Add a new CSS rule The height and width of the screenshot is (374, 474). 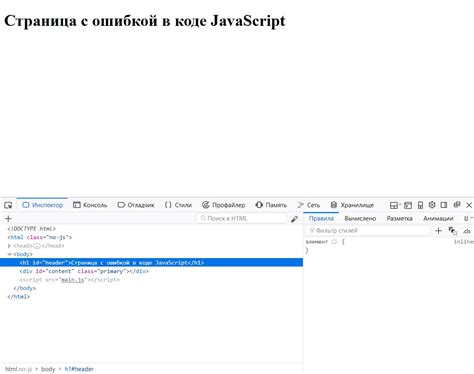pos(438,231)
